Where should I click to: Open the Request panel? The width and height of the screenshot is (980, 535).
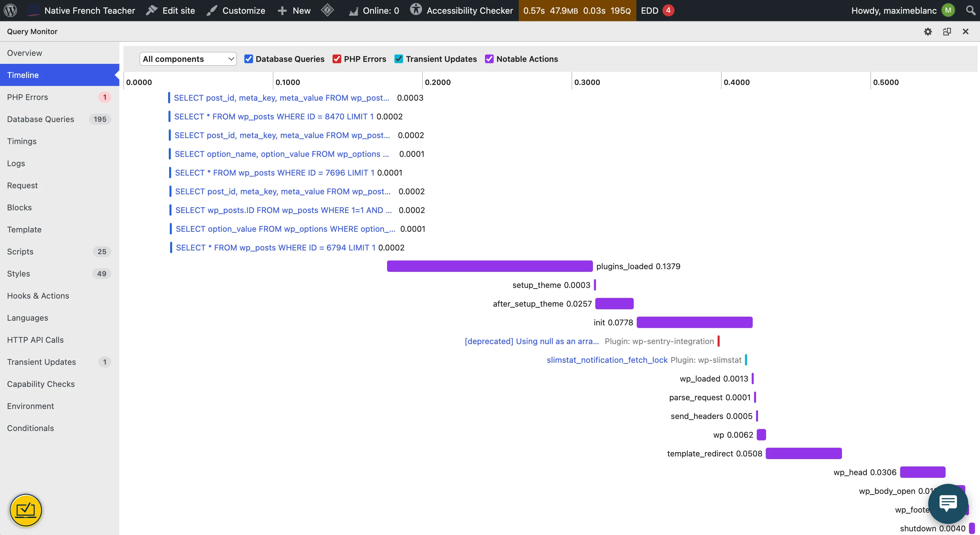pos(59,185)
